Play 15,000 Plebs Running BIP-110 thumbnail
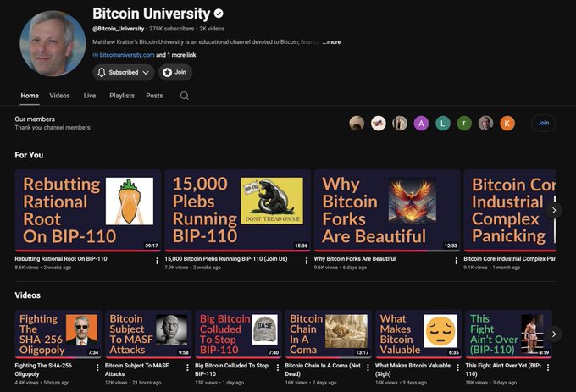Screen dimensions: 576x392 pyautogui.click(x=237, y=211)
